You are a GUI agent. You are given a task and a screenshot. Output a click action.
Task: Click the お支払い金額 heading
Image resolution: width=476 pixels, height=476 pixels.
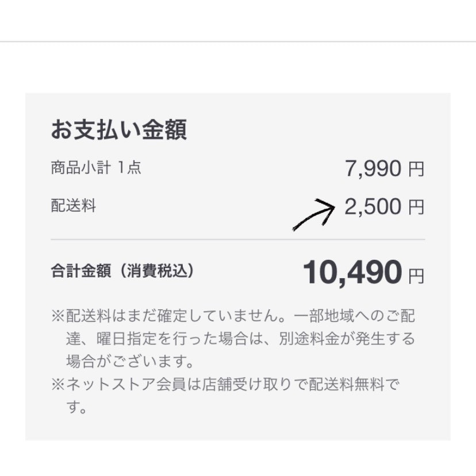tap(118, 129)
